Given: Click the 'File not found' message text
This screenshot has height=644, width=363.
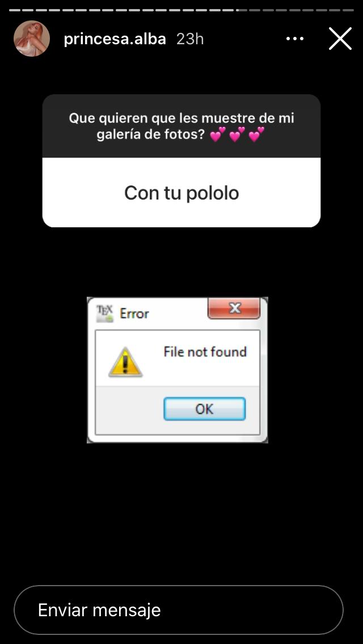Looking at the screenshot, I should tap(205, 352).
